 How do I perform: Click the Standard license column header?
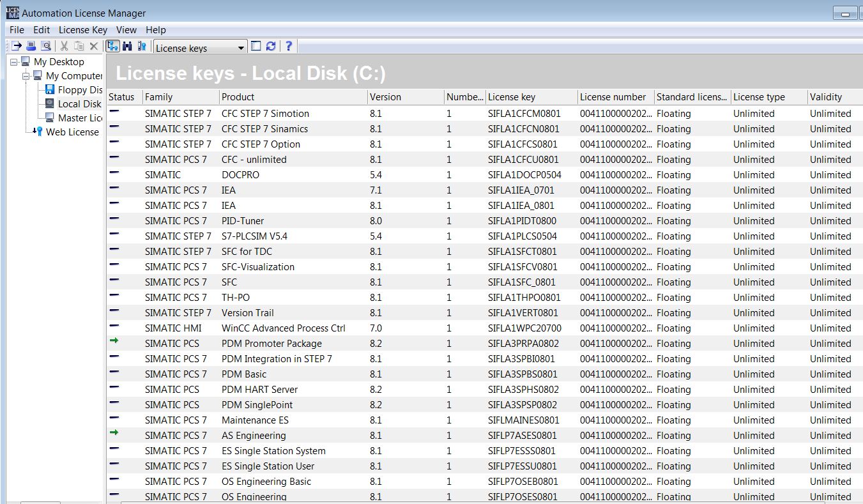click(692, 97)
